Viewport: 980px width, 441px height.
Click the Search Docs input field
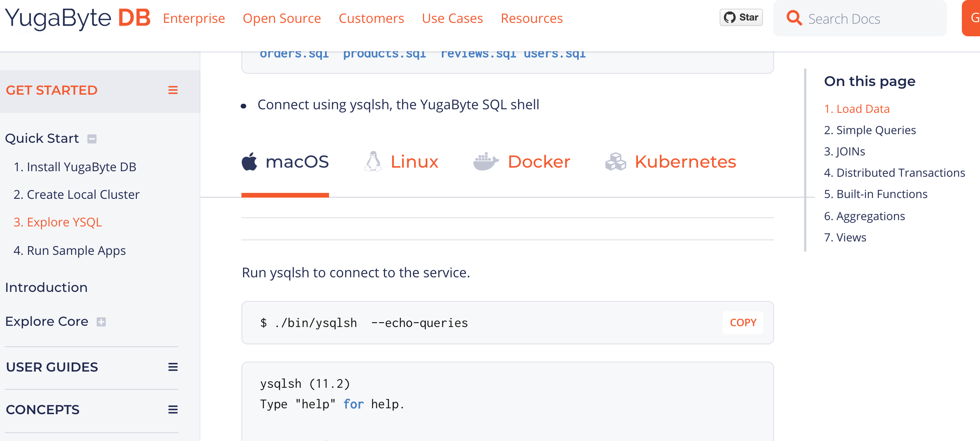pyautogui.click(x=860, y=19)
